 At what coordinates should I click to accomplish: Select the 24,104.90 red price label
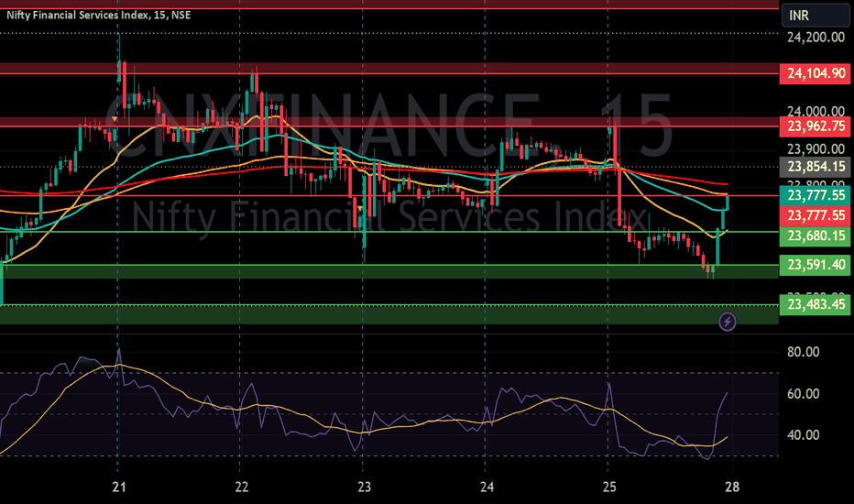815,73
